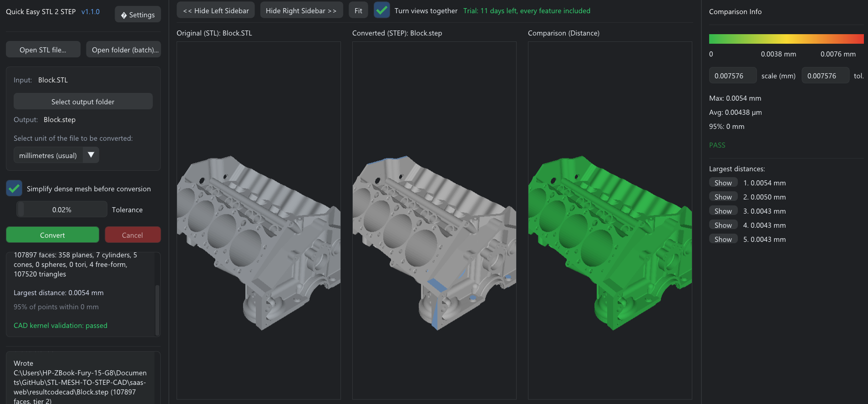The height and width of the screenshot is (404, 868).
Task: Click Largest distance: 0.0054 mm log line
Action: [x=59, y=292]
